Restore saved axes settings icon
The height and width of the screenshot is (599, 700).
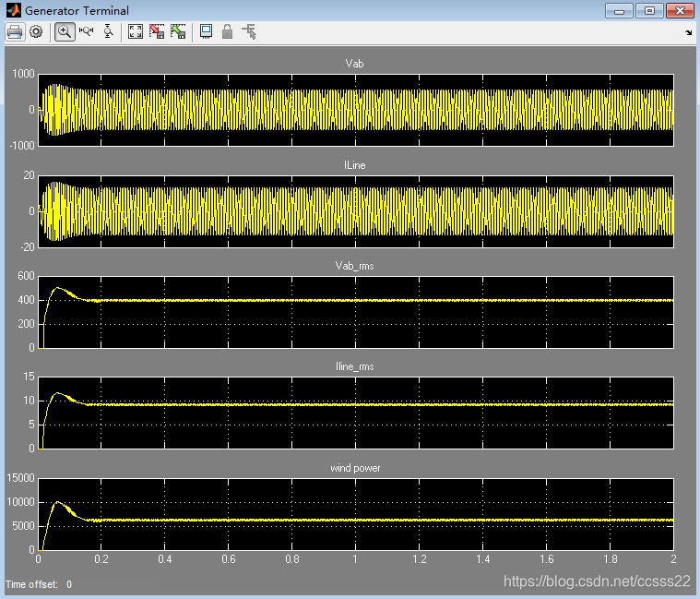tap(178, 31)
